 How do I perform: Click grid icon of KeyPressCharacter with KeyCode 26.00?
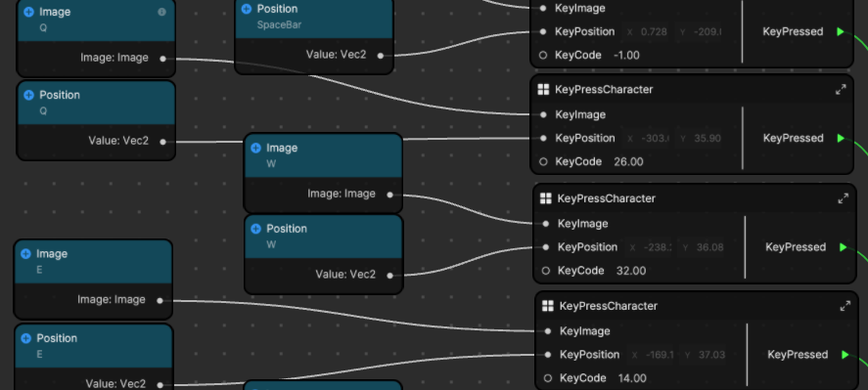[x=543, y=90]
